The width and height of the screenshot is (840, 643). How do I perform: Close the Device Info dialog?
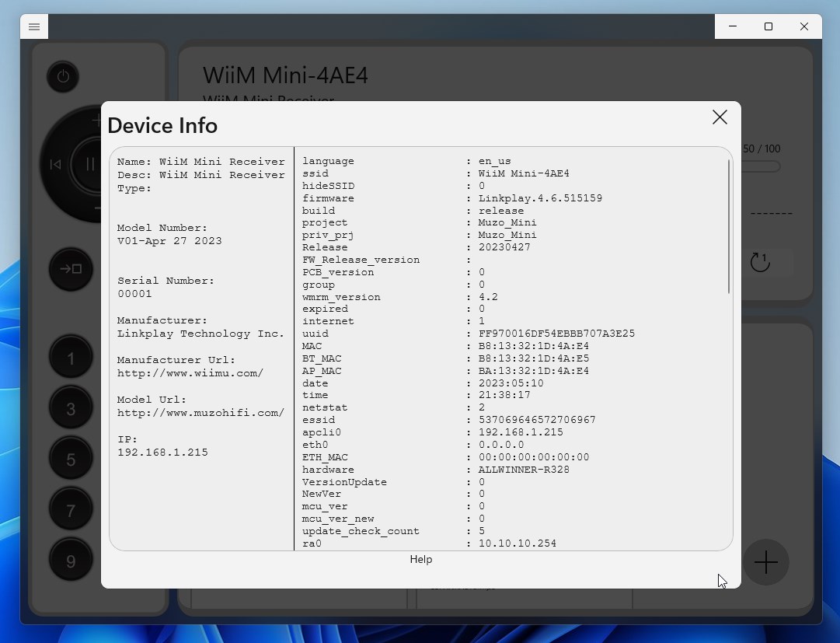click(720, 117)
